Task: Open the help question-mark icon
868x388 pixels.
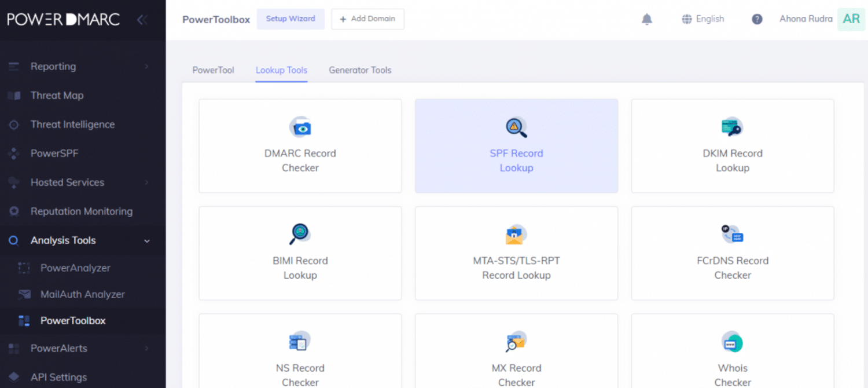Action: (756, 19)
